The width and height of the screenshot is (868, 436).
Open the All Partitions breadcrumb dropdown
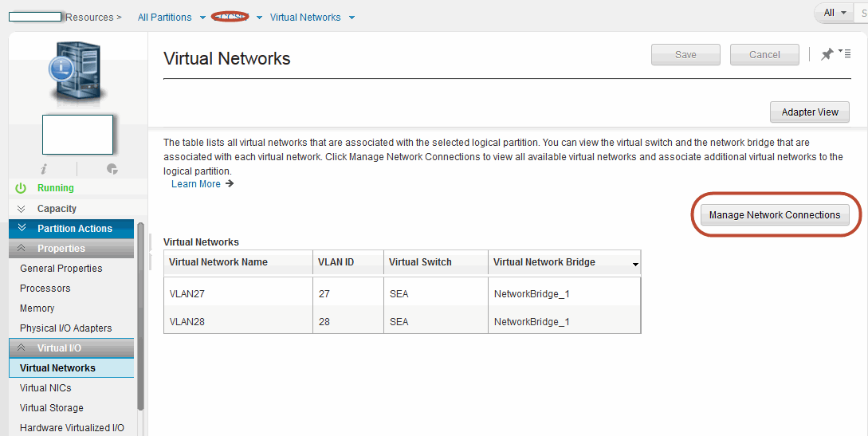[x=203, y=18]
